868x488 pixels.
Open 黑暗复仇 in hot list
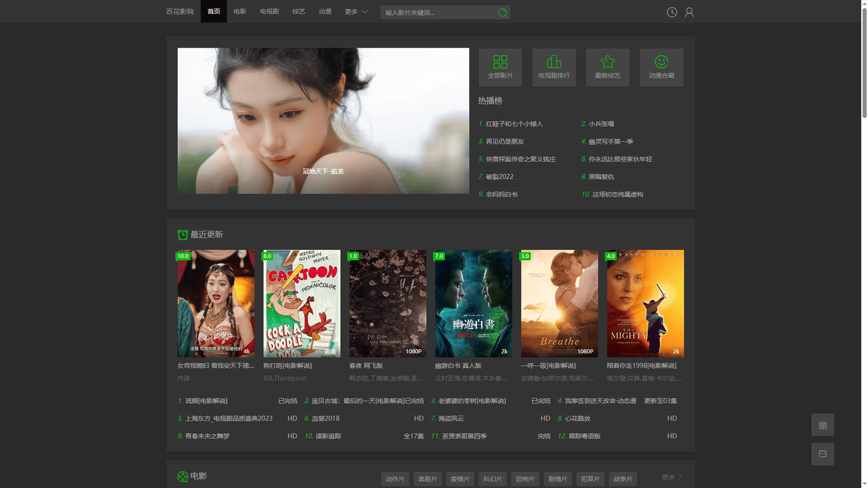click(602, 177)
